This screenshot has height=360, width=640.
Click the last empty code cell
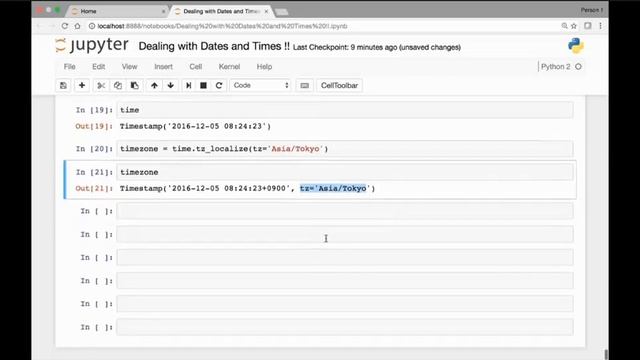(344, 327)
